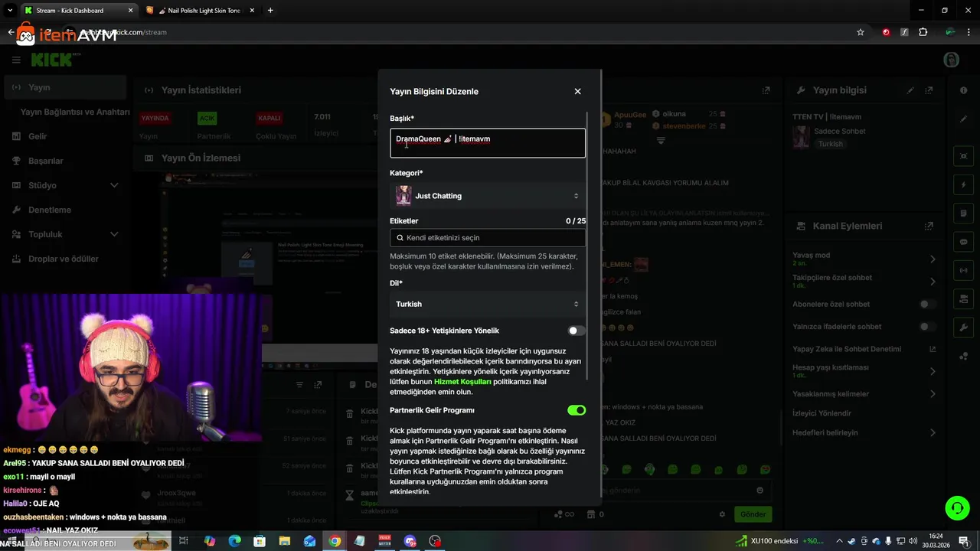Expand Hesap yaşı kısıtlaması chevron

point(933,371)
